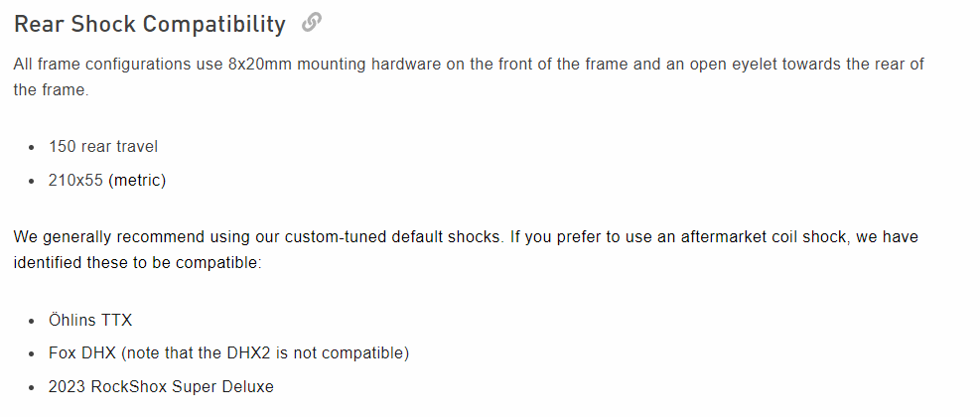Click the bullet before '2023 RockShox Super Deluxe'
Screen dimensions: 980x417
tap(32, 387)
